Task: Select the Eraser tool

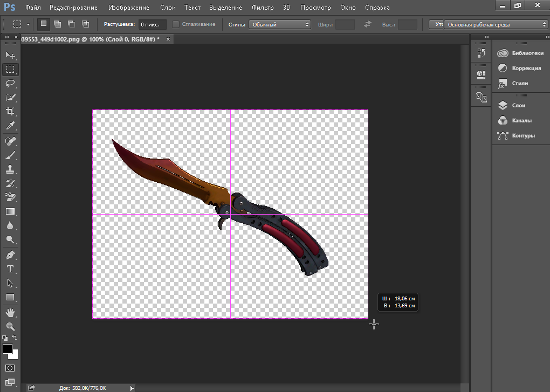Action: coord(10,197)
